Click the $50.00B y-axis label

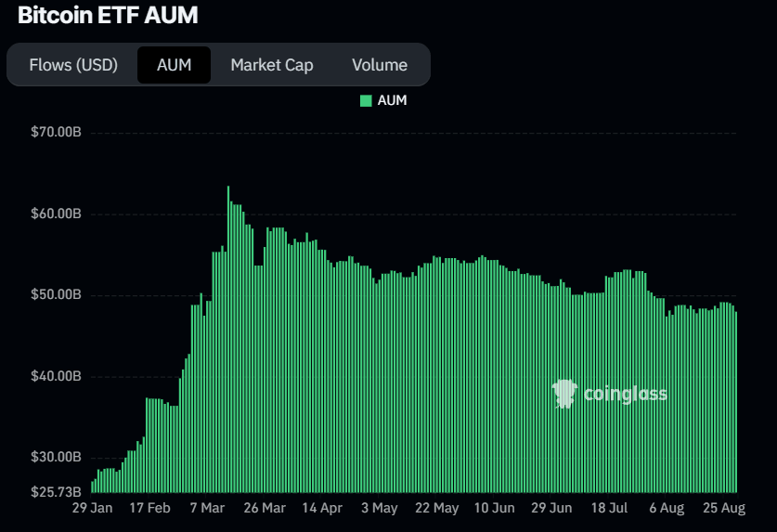click(57, 295)
